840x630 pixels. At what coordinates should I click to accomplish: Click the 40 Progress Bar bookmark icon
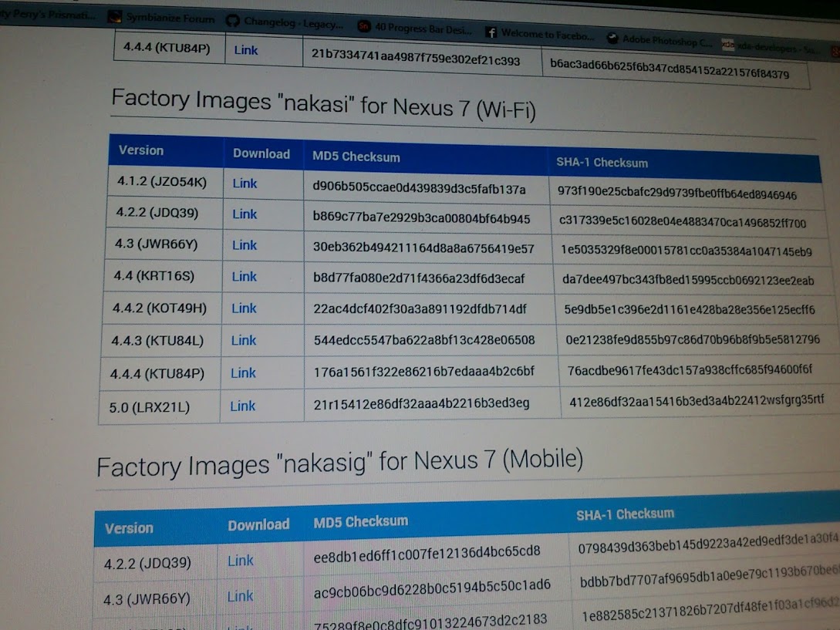coord(364,27)
